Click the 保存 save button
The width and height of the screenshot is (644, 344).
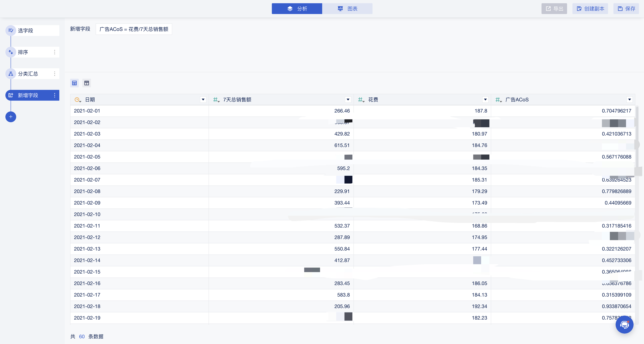pyautogui.click(x=626, y=9)
